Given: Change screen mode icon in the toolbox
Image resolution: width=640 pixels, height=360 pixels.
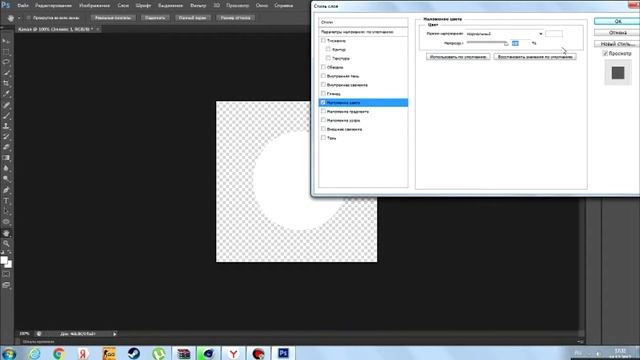Looking at the screenshot, I should pyautogui.click(x=6, y=285).
